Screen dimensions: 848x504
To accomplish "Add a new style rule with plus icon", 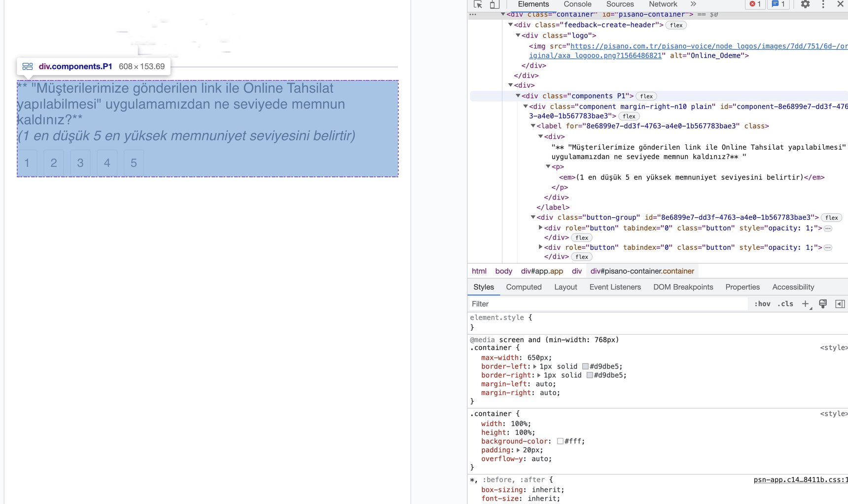I will point(806,304).
